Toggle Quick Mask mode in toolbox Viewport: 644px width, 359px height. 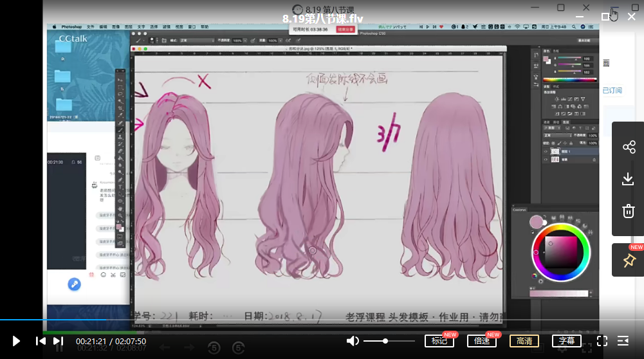pos(120,236)
